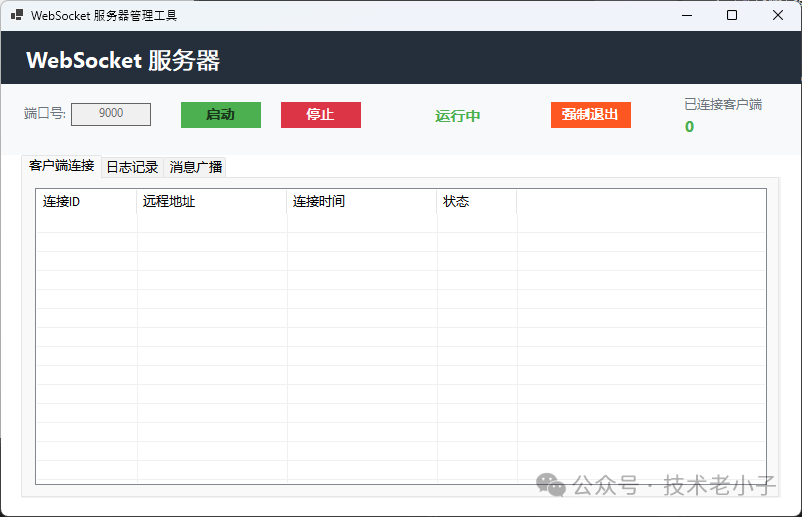
Task: Minimize the WebSocket server tool window
Action: (687, 15)
